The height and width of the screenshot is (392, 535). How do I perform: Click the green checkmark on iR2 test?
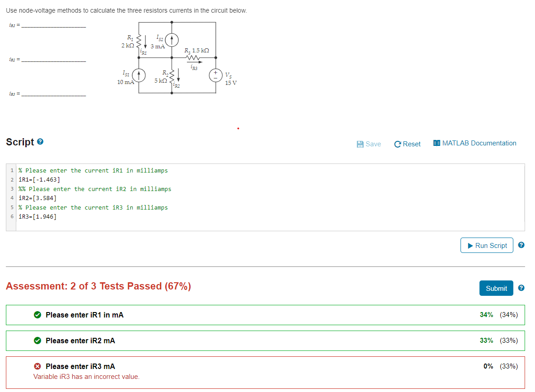(x=37, y=341)
